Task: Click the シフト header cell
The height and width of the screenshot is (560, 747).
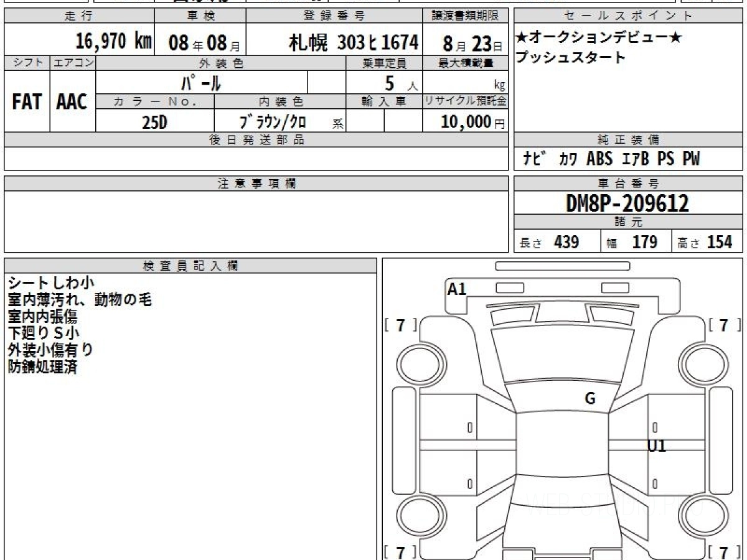Action: coord(27,63)
